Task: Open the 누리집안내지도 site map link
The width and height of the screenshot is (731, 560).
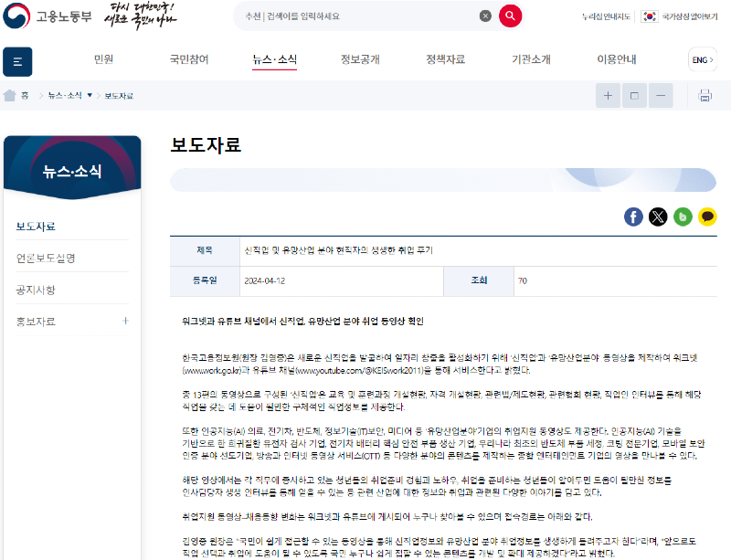Action: (606, 16)
